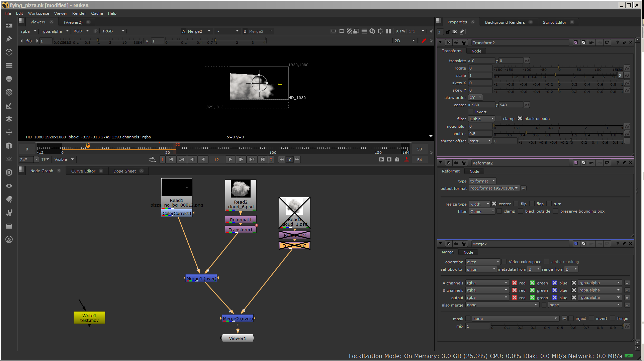
Task: Open the Color nodes menu in the left toolbar
Action: (9, 79)
